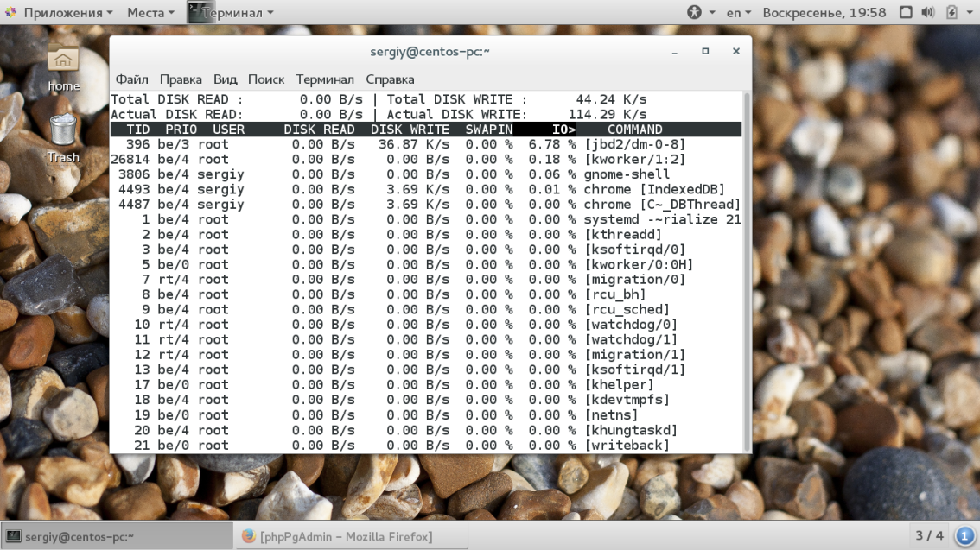Open the Файл menu in terminal
Screen dimensions: 980x550
[131, 79]
